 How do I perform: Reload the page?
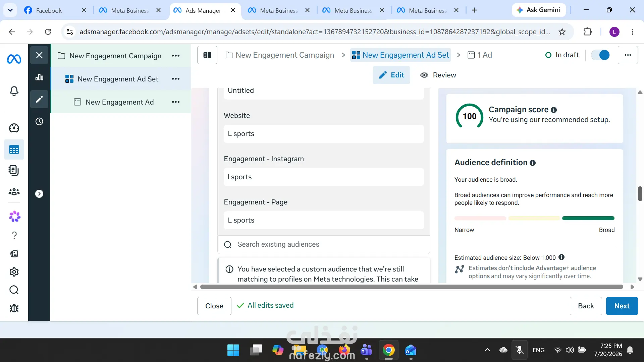(48, 32)
